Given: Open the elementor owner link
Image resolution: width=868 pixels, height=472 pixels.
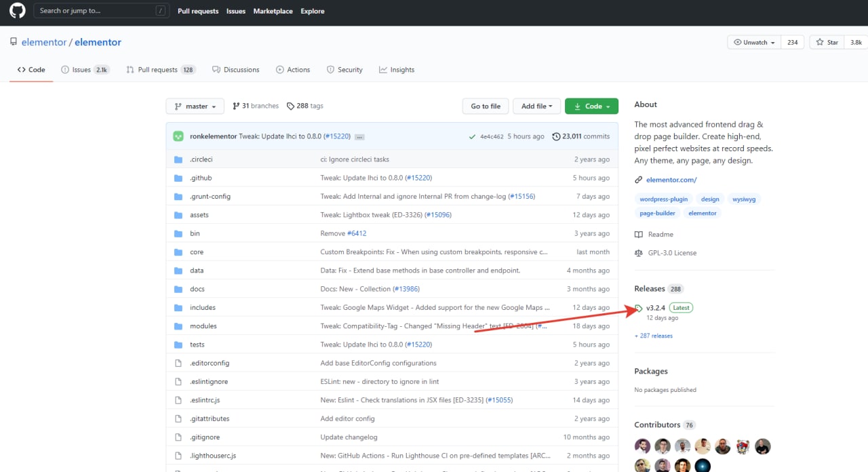Looking at the screenshot, I should (x=44, y=42).
